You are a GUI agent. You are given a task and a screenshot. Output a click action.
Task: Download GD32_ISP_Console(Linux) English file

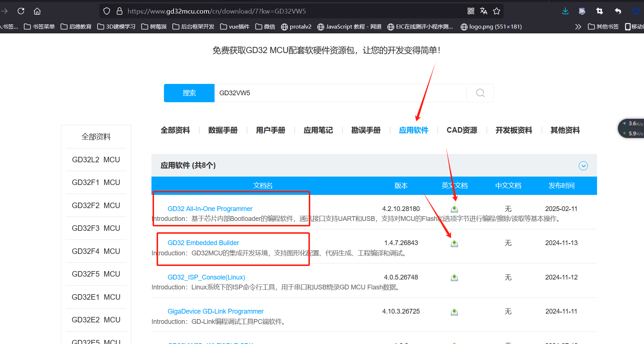click(454, 278)
